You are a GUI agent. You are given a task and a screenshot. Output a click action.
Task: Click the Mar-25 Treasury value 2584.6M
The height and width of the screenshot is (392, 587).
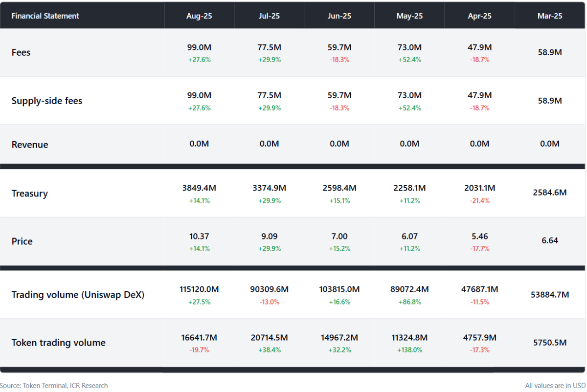click(x=550, y=193)
